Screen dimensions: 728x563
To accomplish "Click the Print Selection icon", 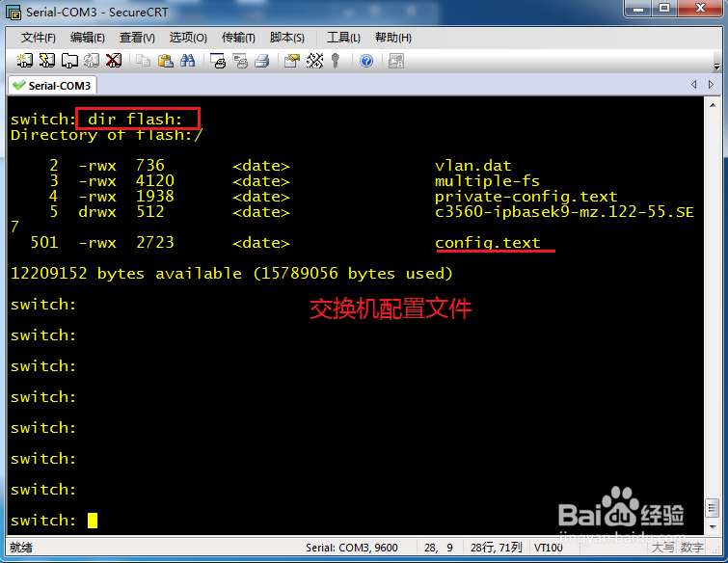I will pos(240,61).
